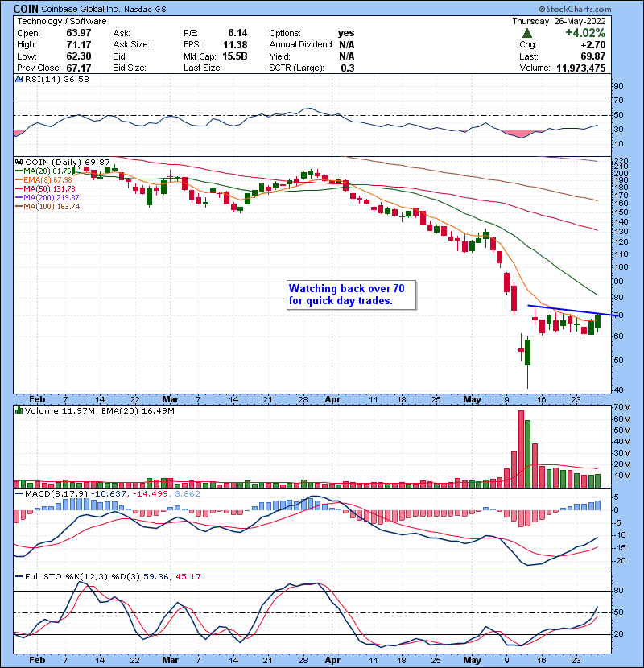This screenshot has width=644, height=668.
Task: Click the tallest red volume bar
Action: click(521, 449)
